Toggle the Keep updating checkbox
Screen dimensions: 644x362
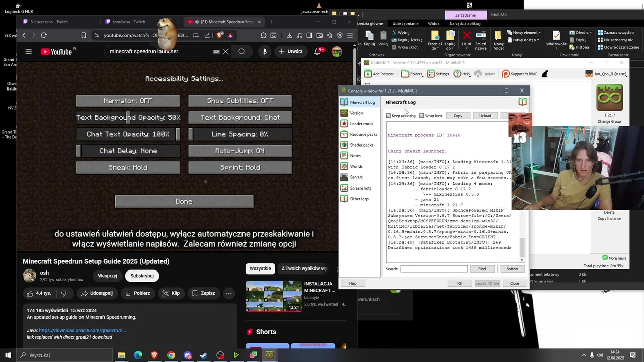pyautogui.click(x=400, y=116)
